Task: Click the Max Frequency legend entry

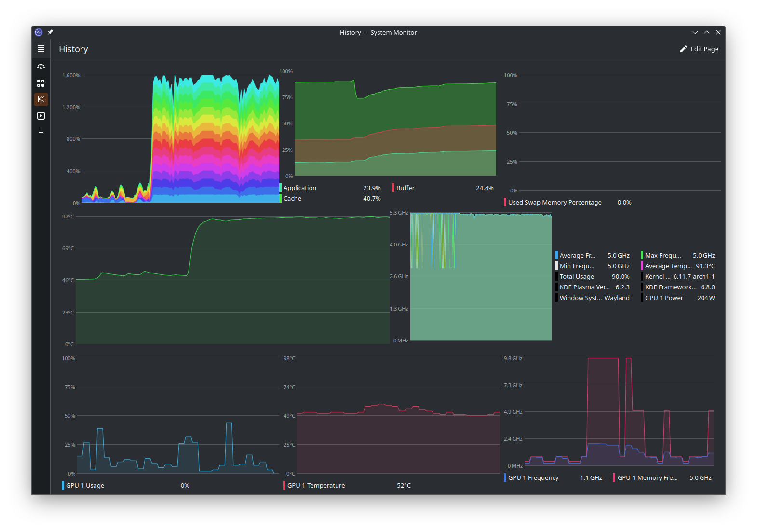Action: point(678,255)
